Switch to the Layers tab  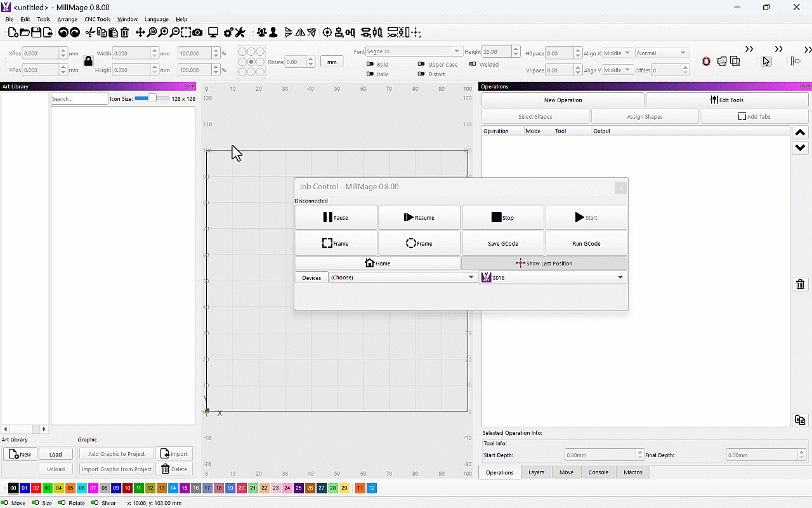pos(536,472)
